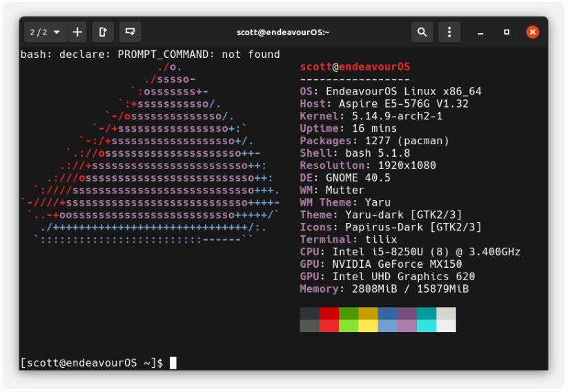The width and height of the screenshot is (568, 392).
Task: Click the dark blue color block
Action: 388,313
